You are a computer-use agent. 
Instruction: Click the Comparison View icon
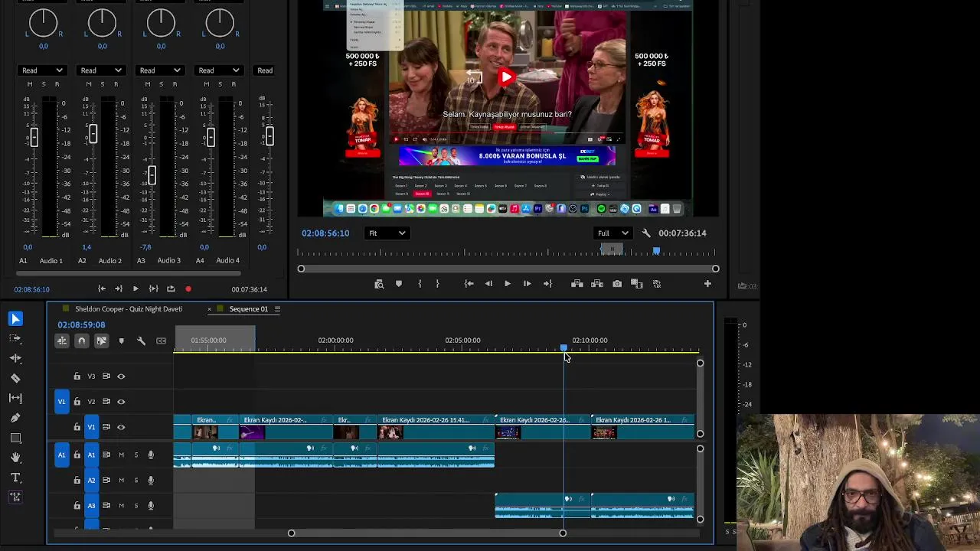(636, 284)
